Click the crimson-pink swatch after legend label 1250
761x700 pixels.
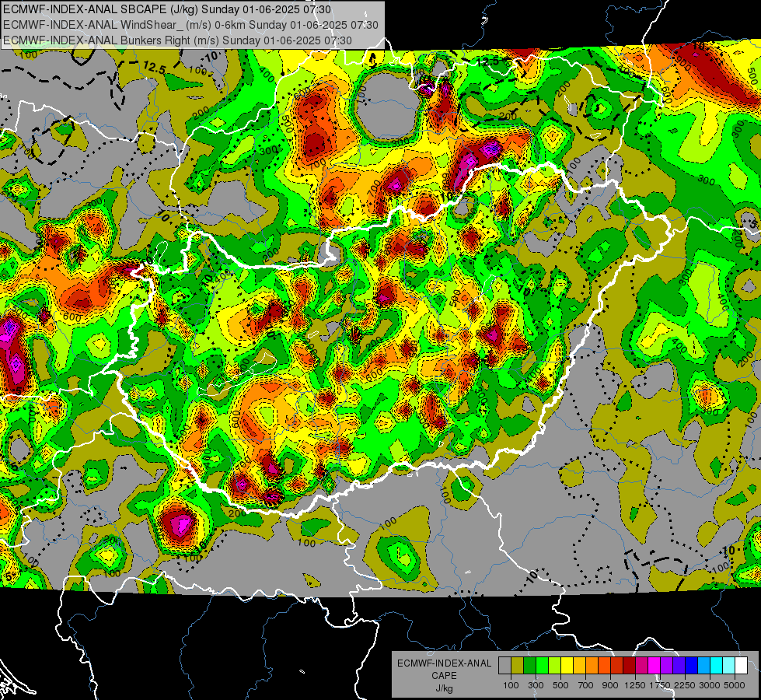click(641, 666)
